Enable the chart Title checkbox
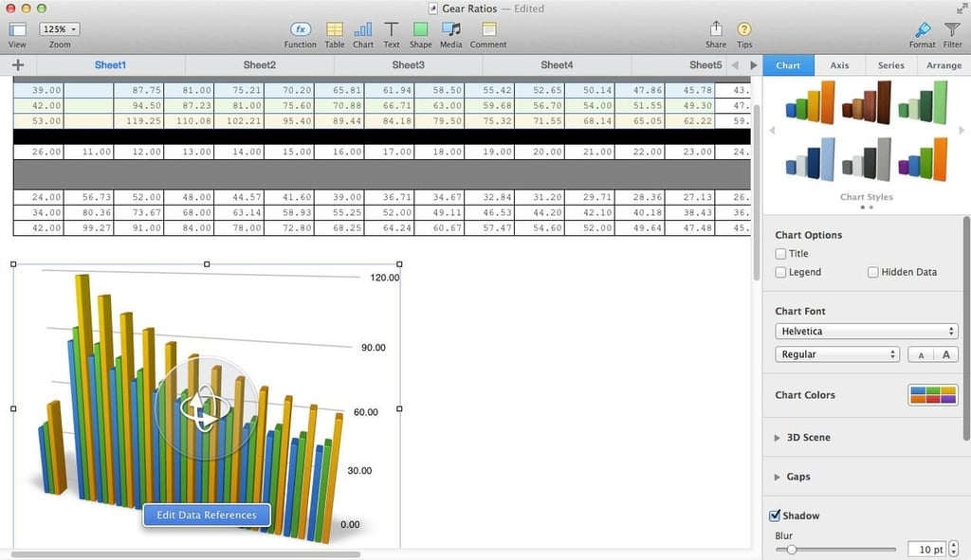 click(x=780, y=254)
